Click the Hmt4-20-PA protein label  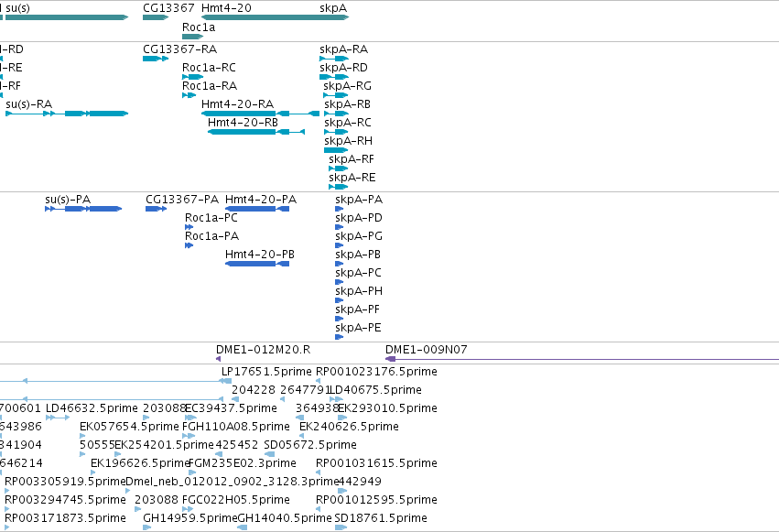(261, 200)
